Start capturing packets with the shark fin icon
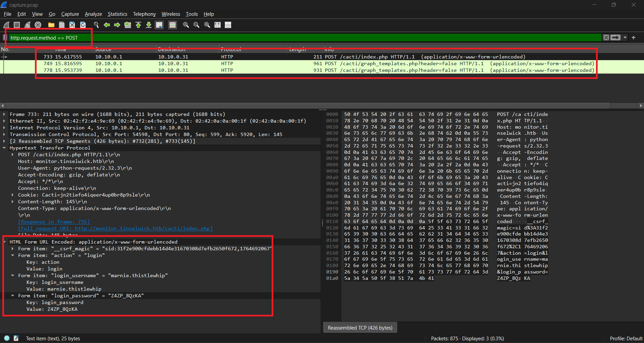Viewport: 644px width, 343px height. [x=6, y=25]
